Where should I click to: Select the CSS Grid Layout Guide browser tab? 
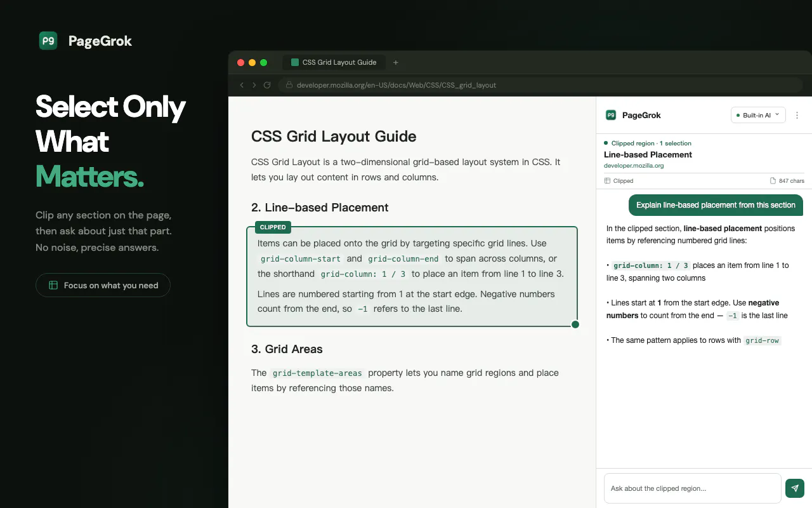(334, 62)
